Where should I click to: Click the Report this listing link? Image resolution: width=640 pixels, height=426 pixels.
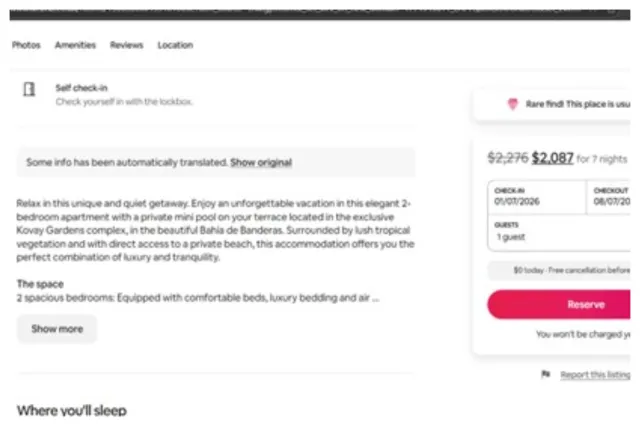click(595, 374)
